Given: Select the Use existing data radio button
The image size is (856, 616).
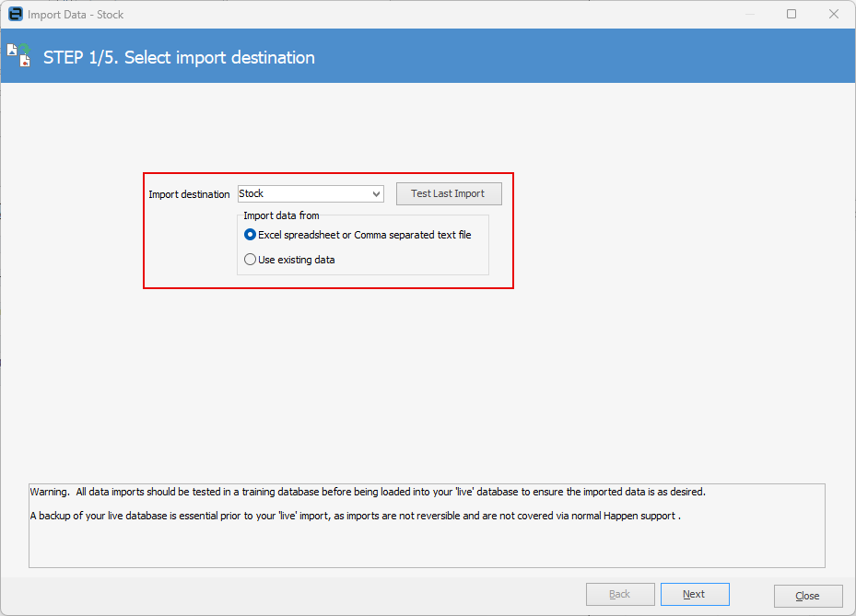Looking at the screenshot, I should coord(250,260).
